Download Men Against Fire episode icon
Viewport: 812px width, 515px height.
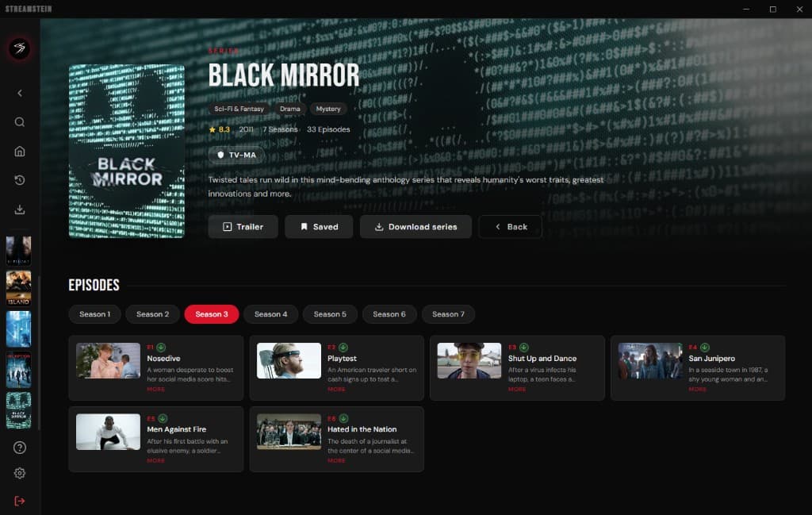163,418
